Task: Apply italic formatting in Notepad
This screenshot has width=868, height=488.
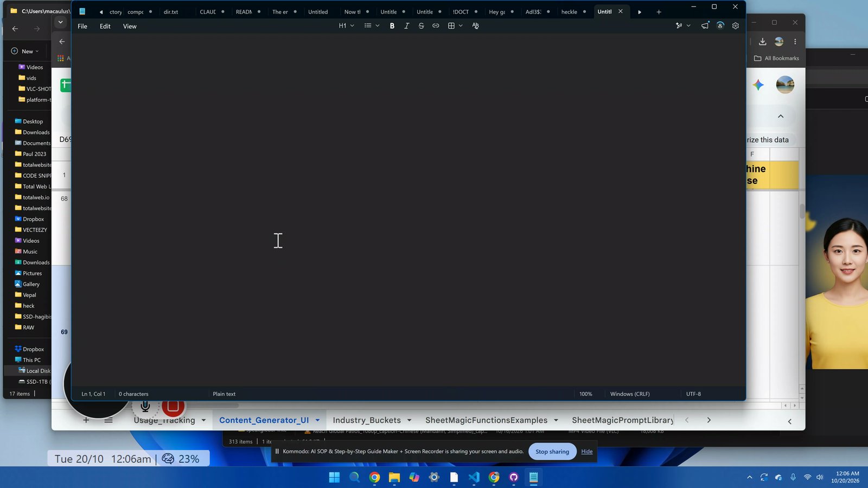Action: coord(407,26)
